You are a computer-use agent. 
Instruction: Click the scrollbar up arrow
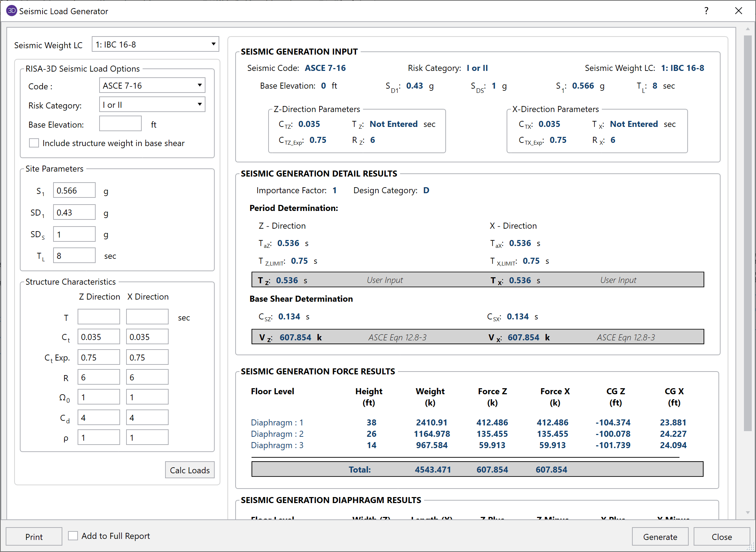[747, 29]
